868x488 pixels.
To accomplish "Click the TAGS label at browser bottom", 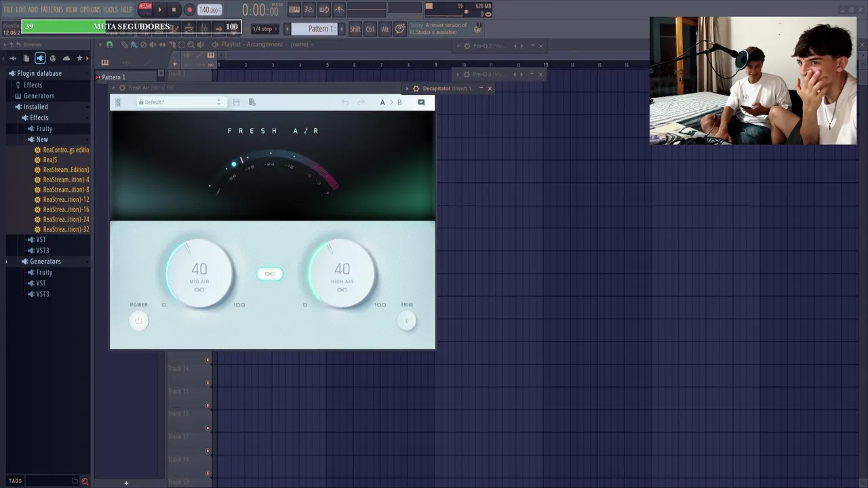I will click(x=15, y=481).
